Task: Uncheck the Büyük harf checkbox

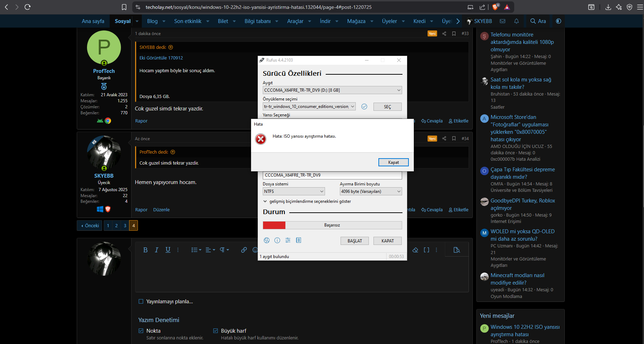Action: [x=215, y=331]
